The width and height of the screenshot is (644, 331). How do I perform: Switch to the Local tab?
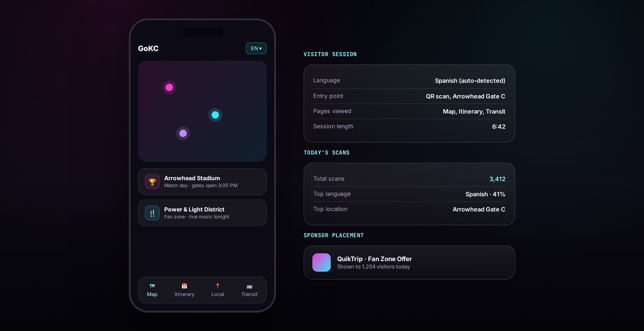(x=218, y=290)
